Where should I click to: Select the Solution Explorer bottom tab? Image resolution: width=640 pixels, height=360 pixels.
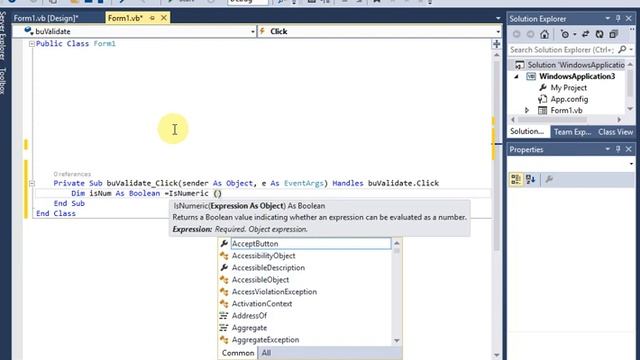click(527, 131)
